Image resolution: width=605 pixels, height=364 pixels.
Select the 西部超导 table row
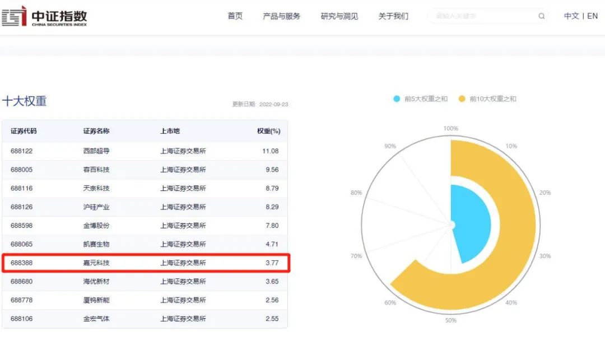[x=145, y=151]
